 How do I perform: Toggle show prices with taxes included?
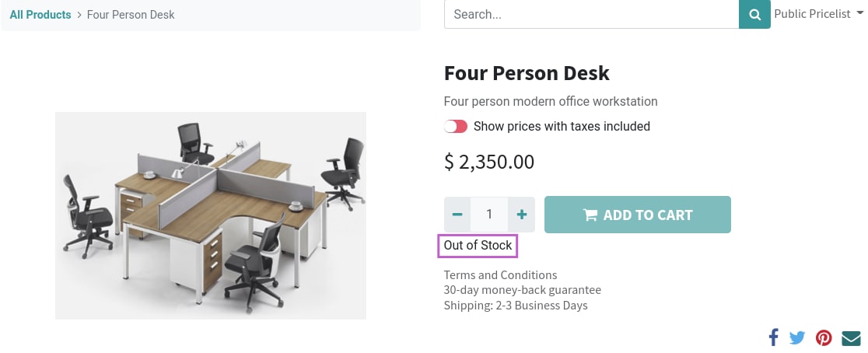pyautogui.click(x=456, y=127)
